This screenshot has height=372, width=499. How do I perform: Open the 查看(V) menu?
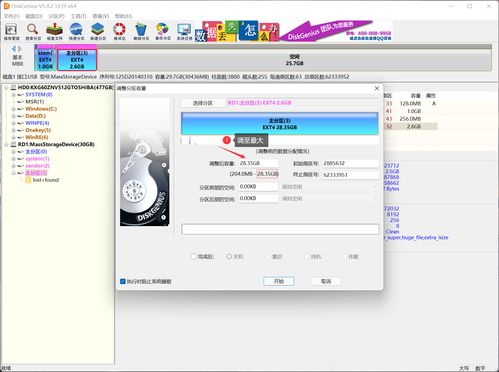point(101,16)
